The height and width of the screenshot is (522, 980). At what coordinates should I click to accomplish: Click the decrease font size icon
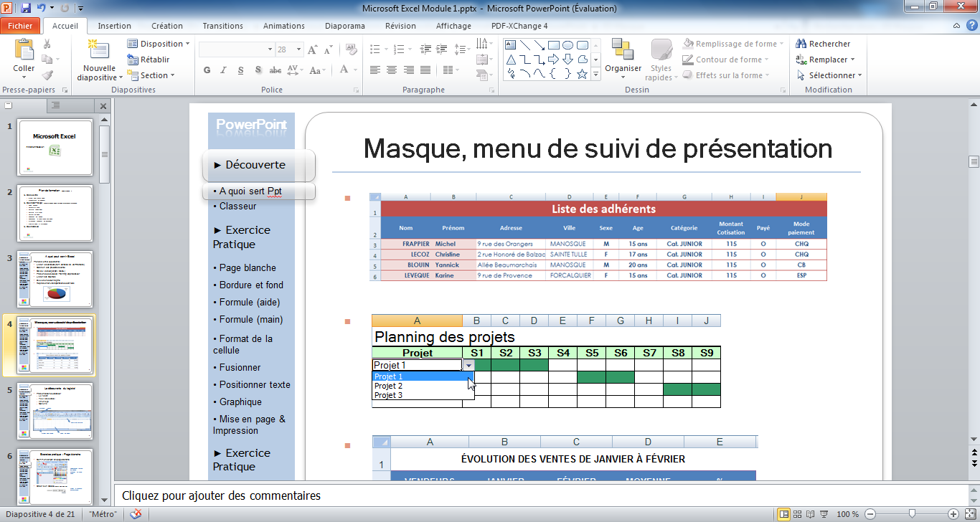point(329,49)
